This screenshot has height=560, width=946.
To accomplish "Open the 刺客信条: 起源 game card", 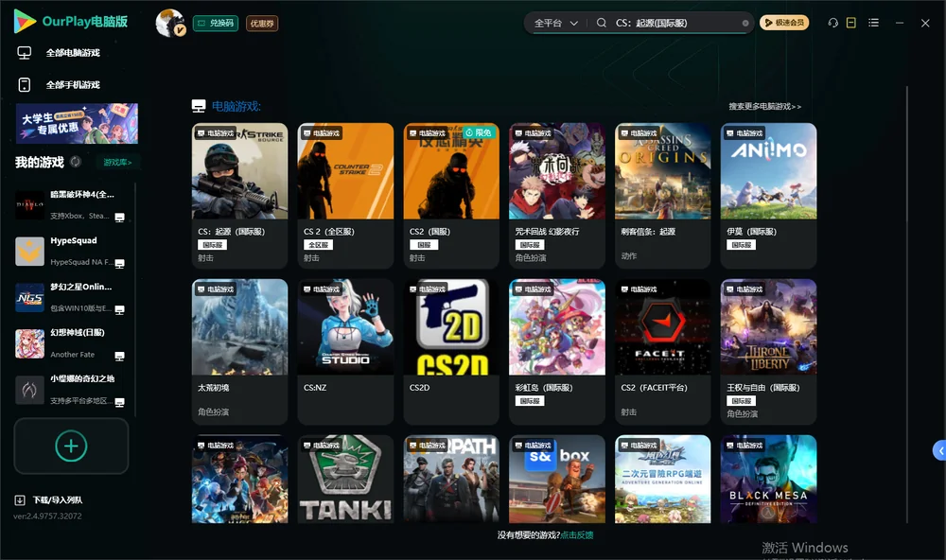I will point(662,196).
